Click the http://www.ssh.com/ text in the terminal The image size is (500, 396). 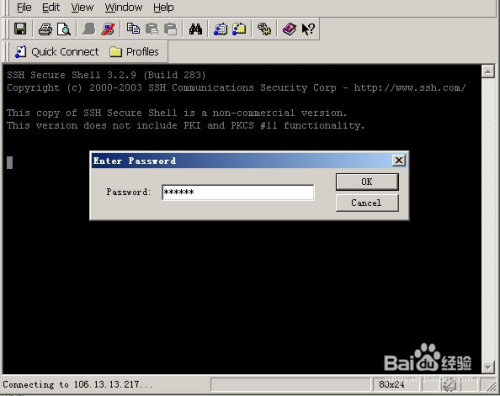click(x=410, y=88)
